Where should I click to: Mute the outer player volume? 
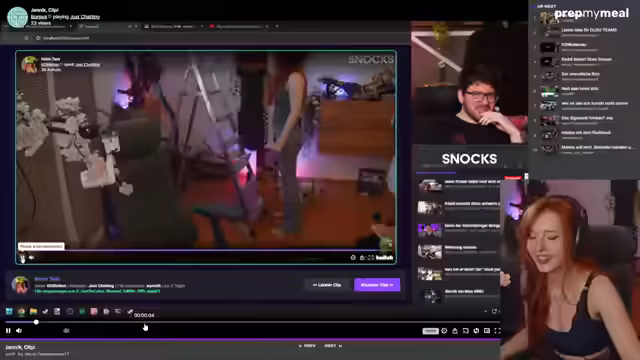coord(19,331)
